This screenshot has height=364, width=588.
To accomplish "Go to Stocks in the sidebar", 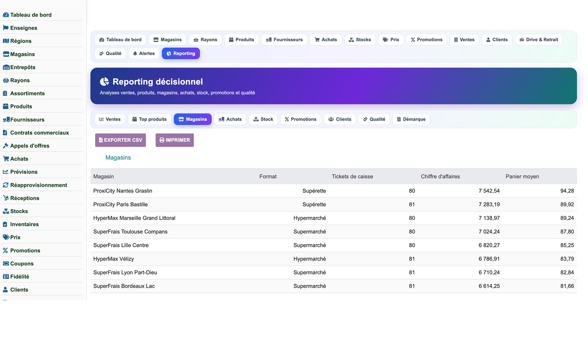I will [42, 211].
